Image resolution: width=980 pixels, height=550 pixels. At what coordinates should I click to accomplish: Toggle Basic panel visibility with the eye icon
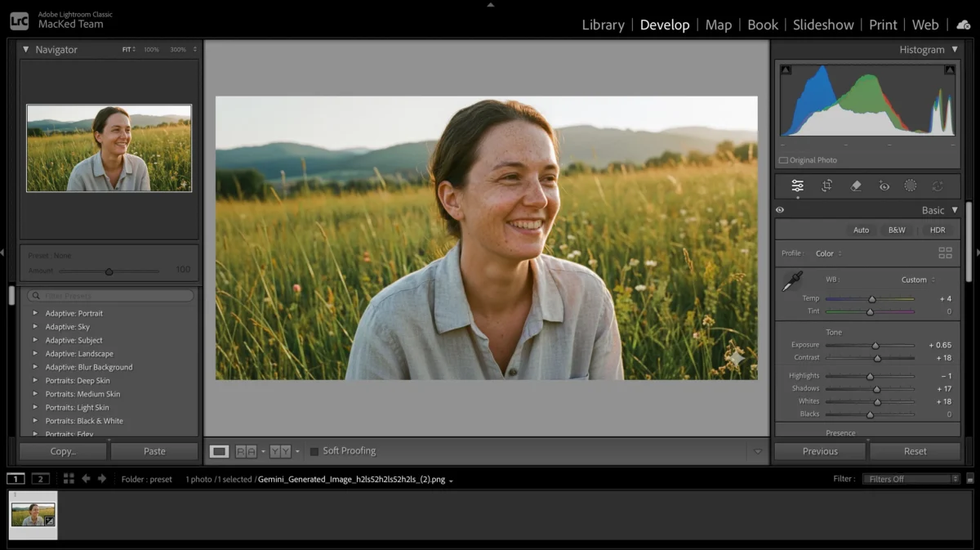[x=780, y=210]
